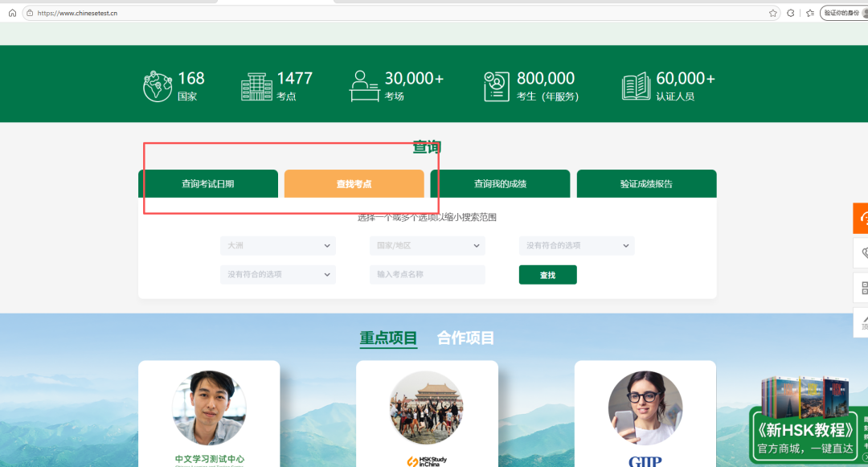Image resolution: width=868 pixels, height=467 pixels.
Task: Switch to the 查询考试日期 tab
Action: pyautogui.click(x=208, y=184)
